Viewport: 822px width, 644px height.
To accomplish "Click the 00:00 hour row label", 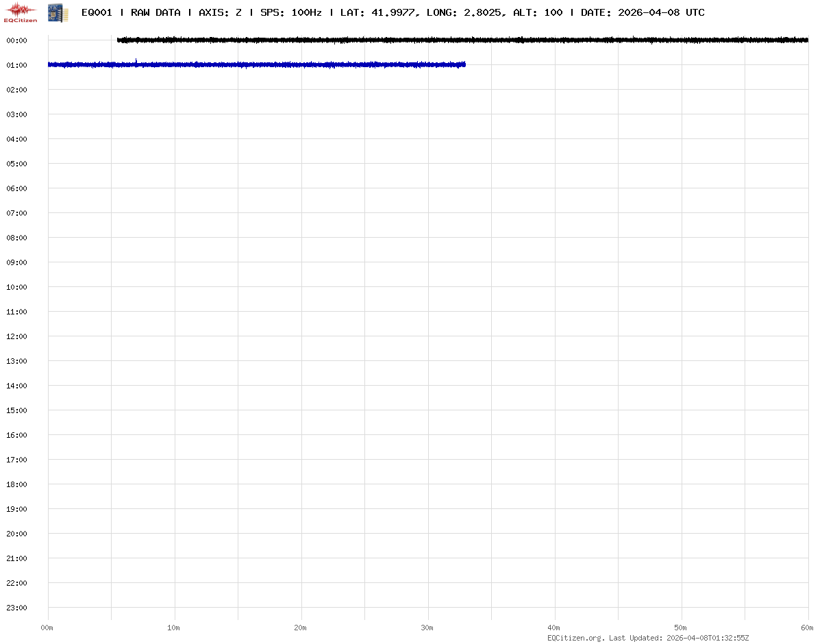I will point(16,40).
